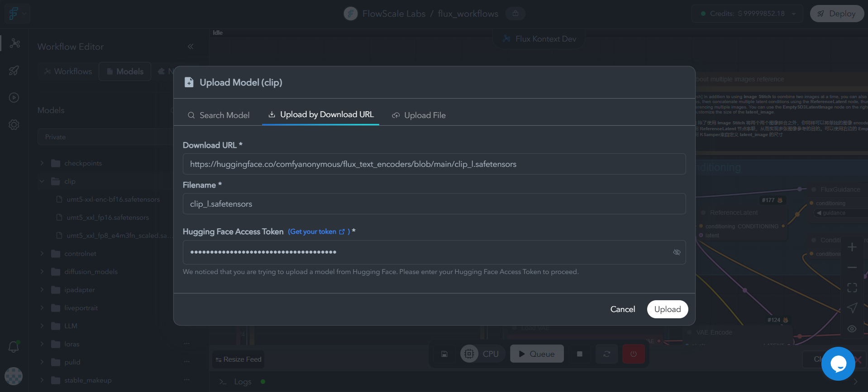The height and width of the screenshot is (392, 868).
Task: Expand the controlnet folder
Action: [x=42, y=254]
